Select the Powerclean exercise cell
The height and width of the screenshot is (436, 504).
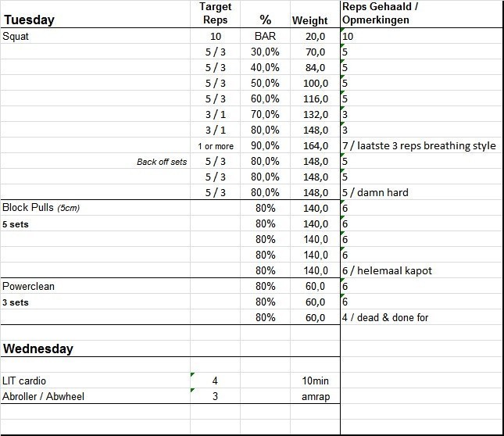click(28, 286)
